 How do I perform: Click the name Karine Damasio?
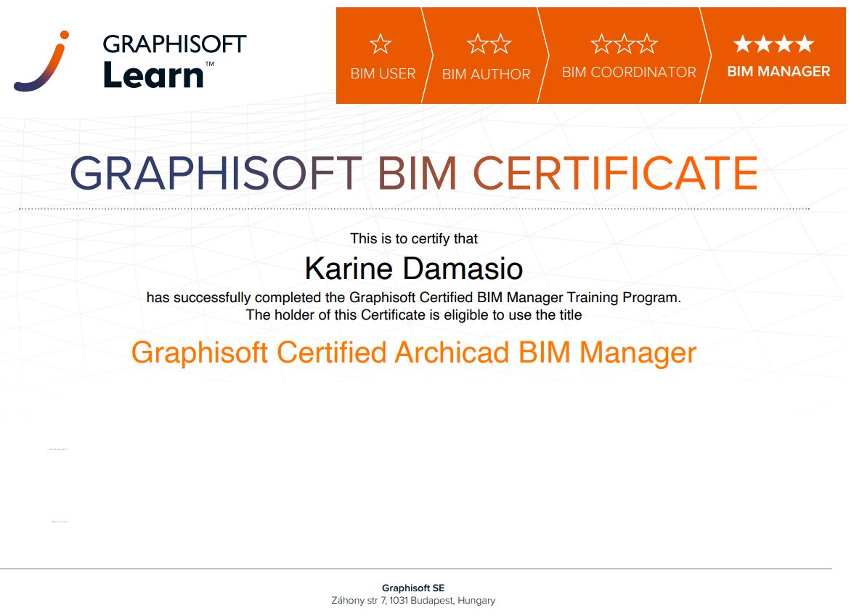[x=414, y=269]
